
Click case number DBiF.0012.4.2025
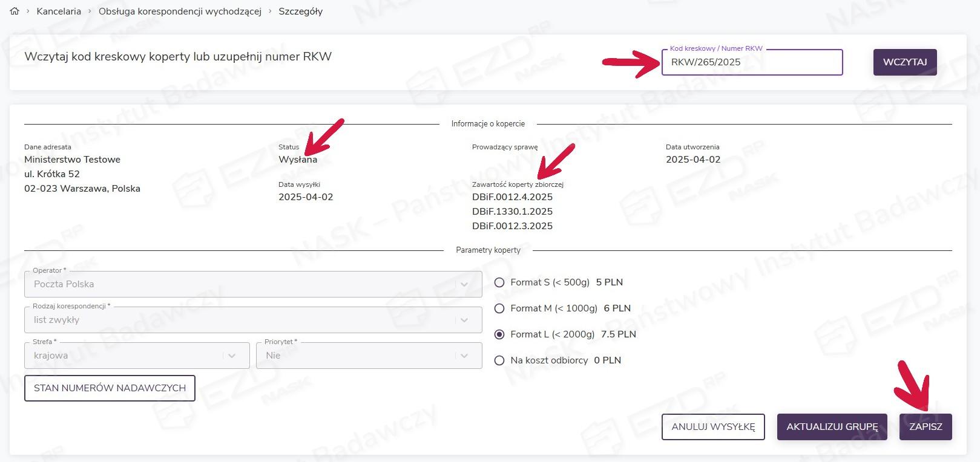512,197
